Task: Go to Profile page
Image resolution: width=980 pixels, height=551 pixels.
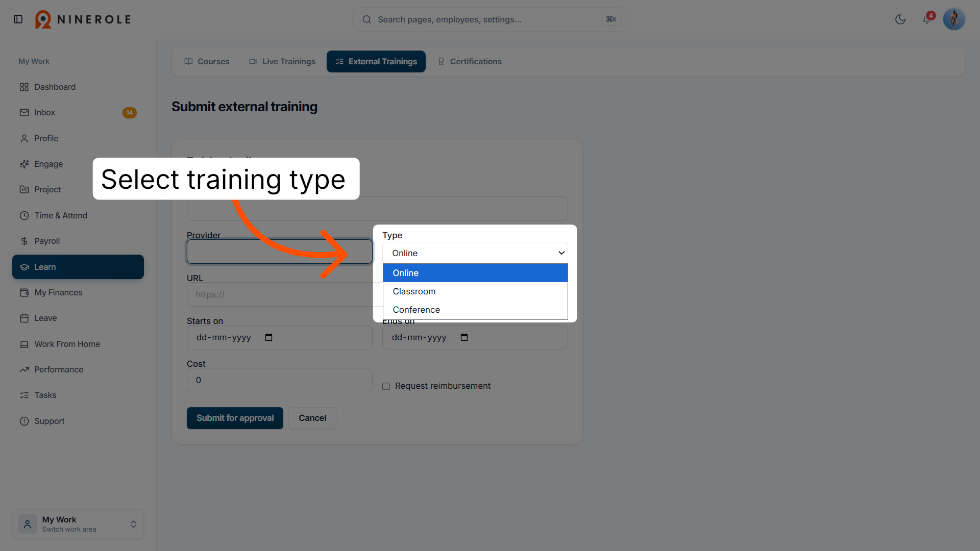Action: (x=78, y=138)
